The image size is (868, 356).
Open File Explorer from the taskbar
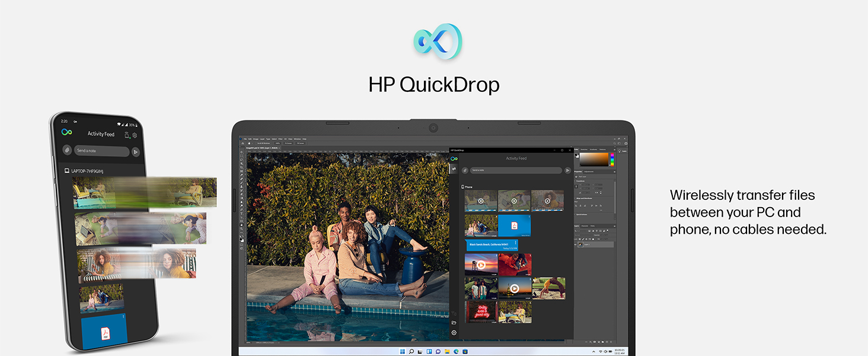click(x=447, y=351)
